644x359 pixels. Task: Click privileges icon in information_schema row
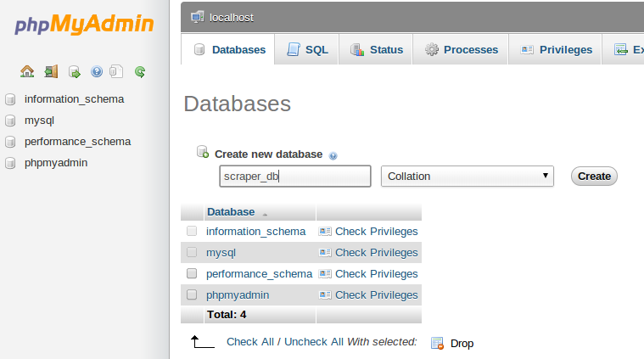[325, 232]
